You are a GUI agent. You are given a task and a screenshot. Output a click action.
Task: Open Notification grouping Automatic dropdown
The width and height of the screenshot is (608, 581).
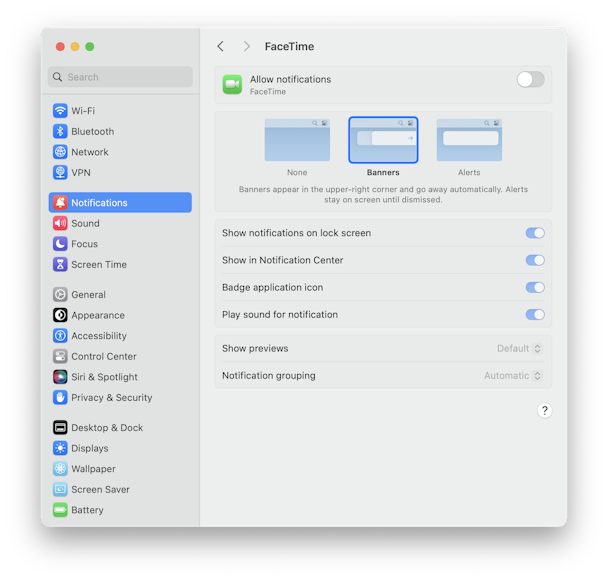pyautogui.click(x=513, y=375)
